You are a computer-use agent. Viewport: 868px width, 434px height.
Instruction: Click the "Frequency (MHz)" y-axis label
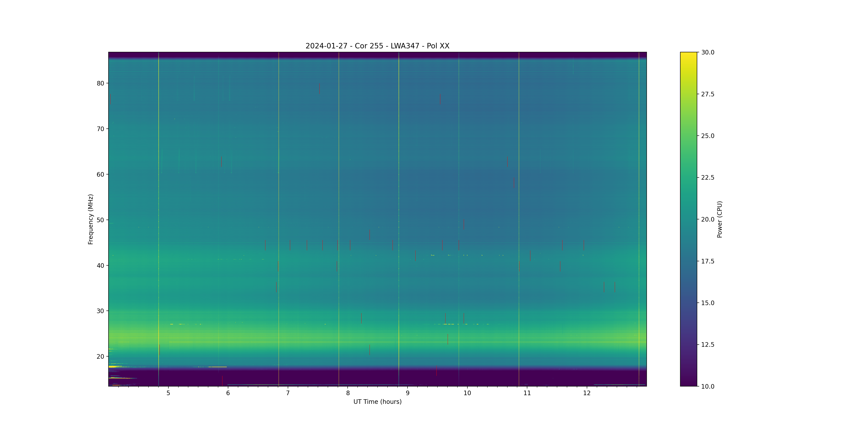click(90, 219)
